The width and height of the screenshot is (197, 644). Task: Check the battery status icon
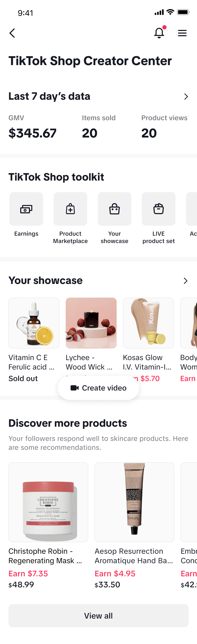tap(183, 12)
